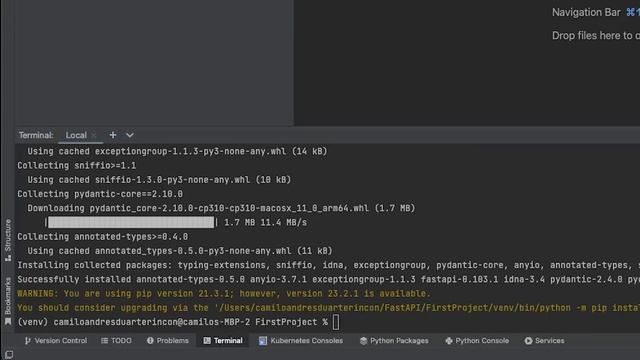Click the 'Successfully installed' output line
640x360 pixels.
point(329,279)
